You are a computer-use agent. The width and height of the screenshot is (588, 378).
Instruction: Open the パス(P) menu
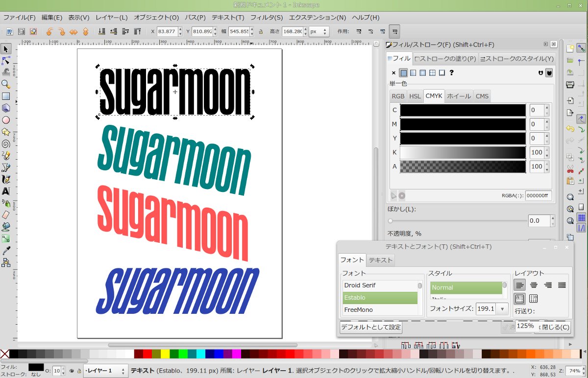(x=195, y=17)
